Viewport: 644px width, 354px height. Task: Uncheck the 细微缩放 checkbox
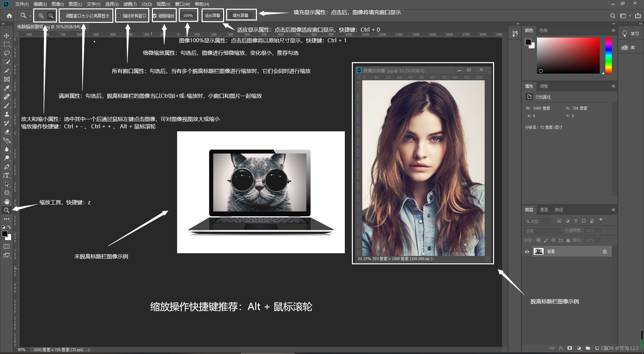click(x=155, y=16)
